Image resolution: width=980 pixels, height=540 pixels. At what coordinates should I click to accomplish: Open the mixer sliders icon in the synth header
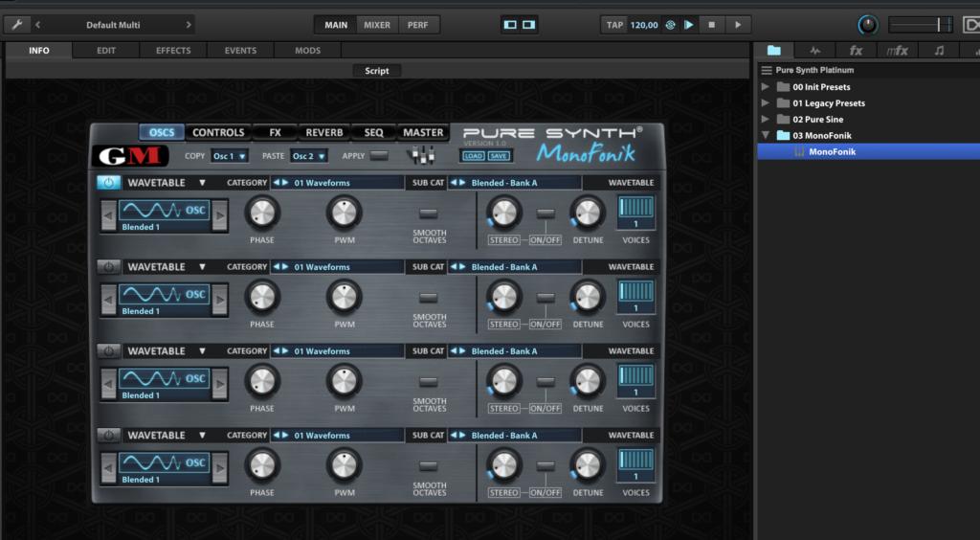click(x=422, y=156)
